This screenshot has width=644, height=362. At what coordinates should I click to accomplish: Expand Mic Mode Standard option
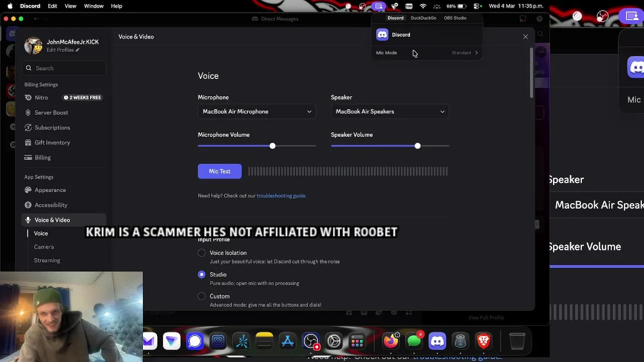[x=465, y=53]
